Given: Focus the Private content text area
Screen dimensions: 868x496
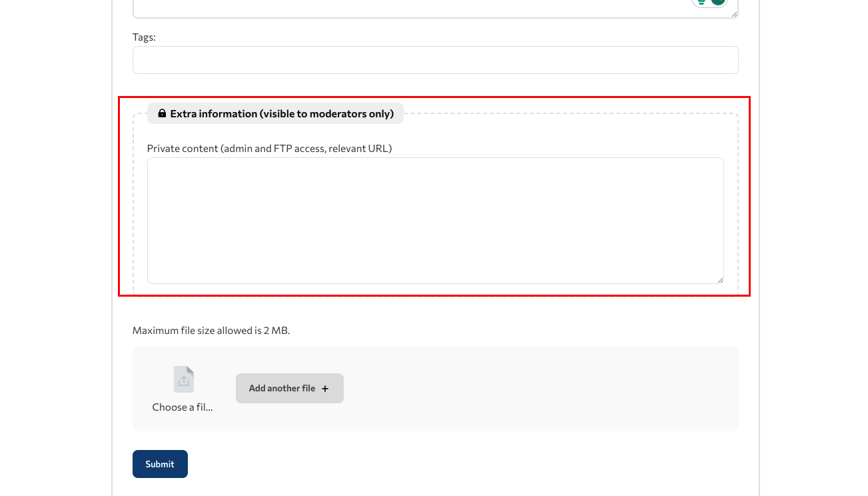Looking at the screenshot, I should 436,221.
